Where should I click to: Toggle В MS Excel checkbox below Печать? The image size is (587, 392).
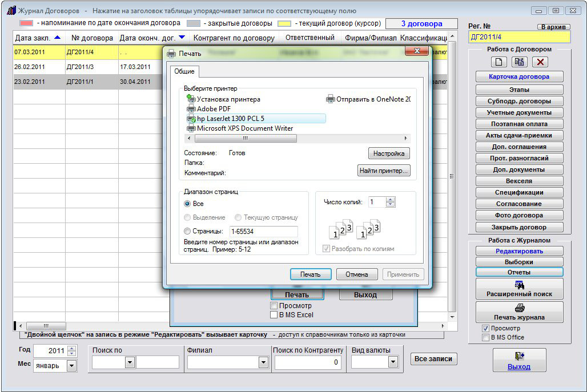pyautogui.click(x=274, y=314)
